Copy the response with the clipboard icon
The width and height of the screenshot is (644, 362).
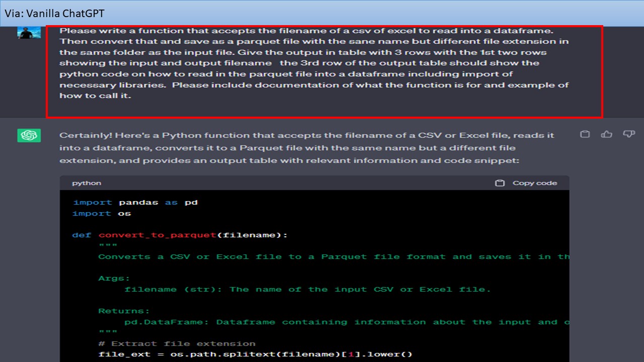click(585, 134)
